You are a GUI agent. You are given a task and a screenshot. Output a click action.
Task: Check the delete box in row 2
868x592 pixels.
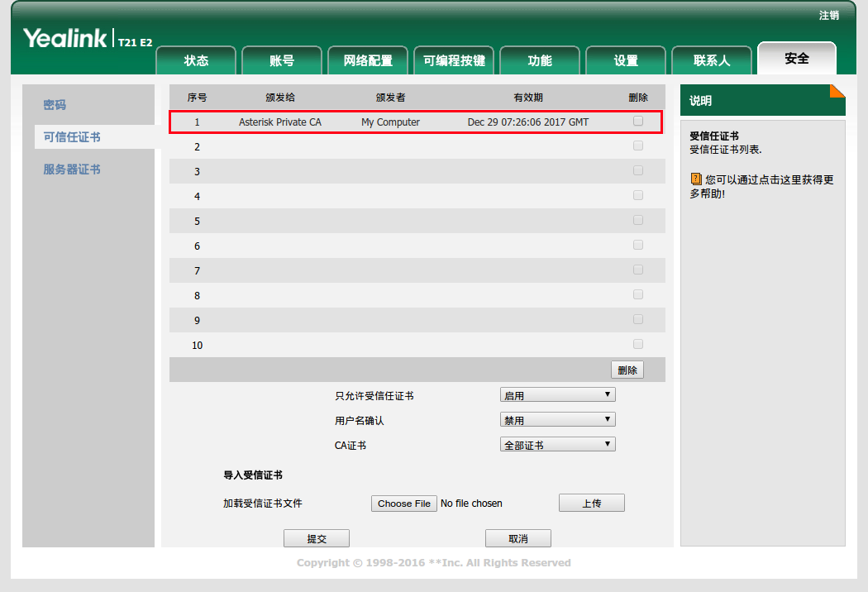click(x=637, y=146)
